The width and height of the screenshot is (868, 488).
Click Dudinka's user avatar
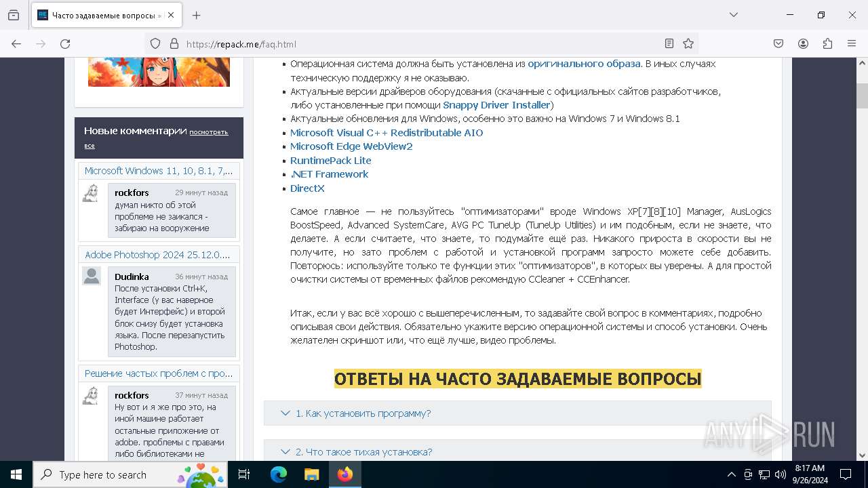pos(92,276)
